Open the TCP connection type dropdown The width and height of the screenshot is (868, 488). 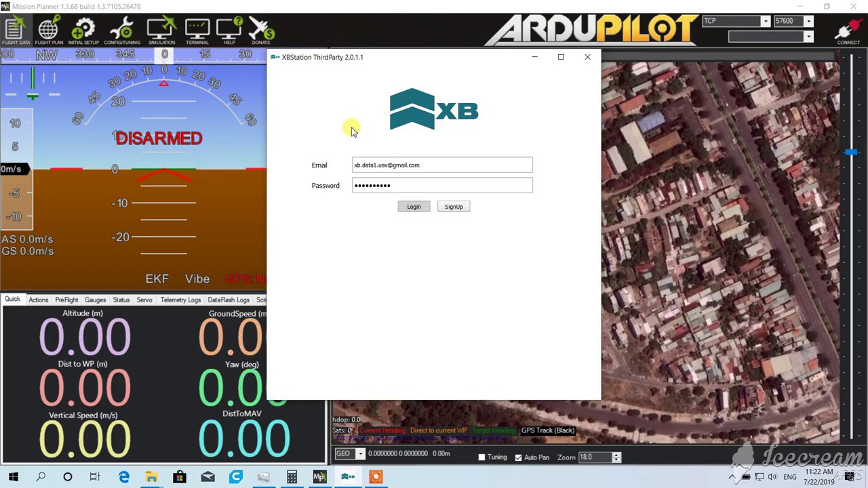point(765,21)
